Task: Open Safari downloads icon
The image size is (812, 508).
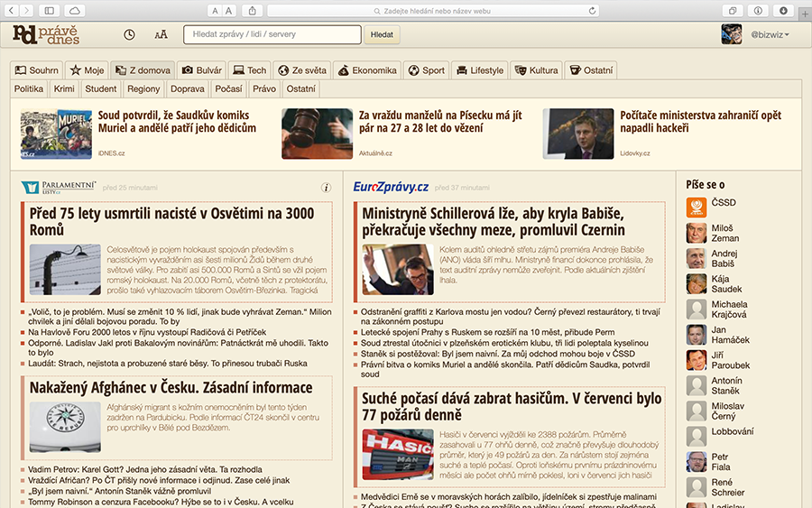Action: click(x=782, y=11)
